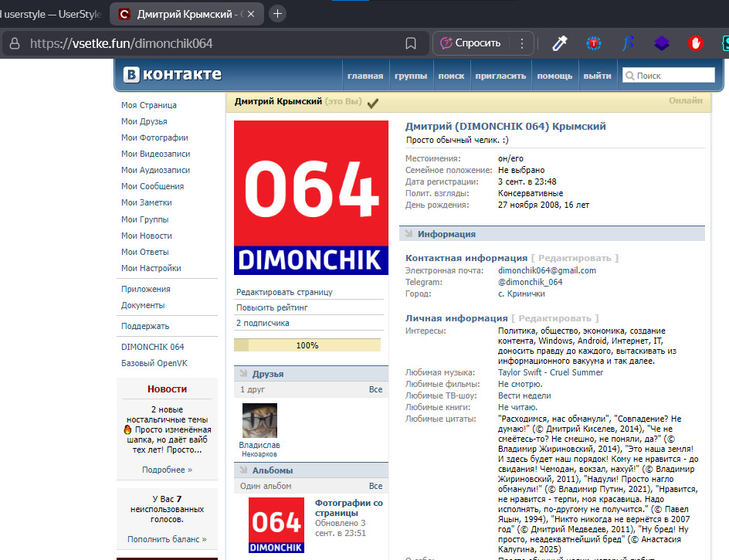This screenshot has height=560, width=729.
Task: Open группы in the top navigation
Action: click(411, 76)
